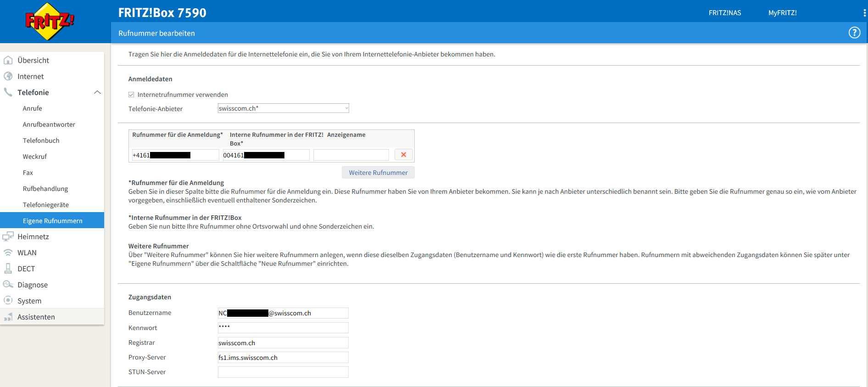The height and width of the screenshot is (387, 868).
Task: Click the Proxy-Server input field
Action: pyautogui.click(x=283, y=358)
